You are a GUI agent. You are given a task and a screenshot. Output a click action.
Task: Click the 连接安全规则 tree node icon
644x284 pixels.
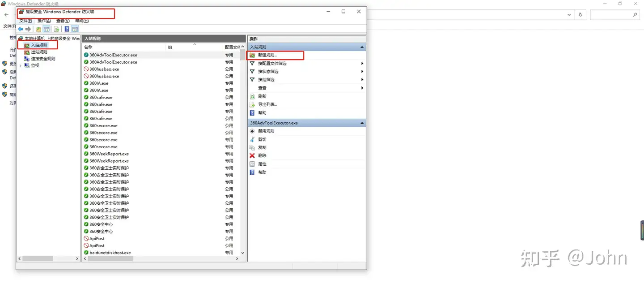point(27,59)
